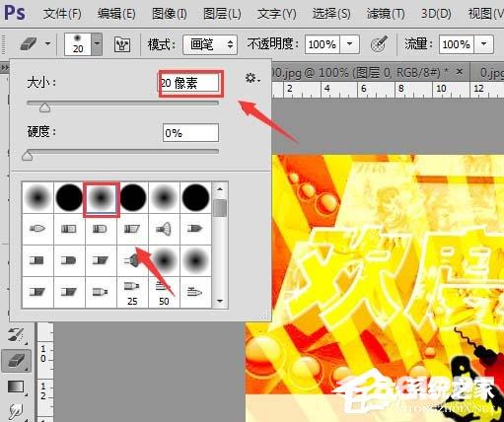Open brush preset settings gear menu

click(x=252, y=78)
